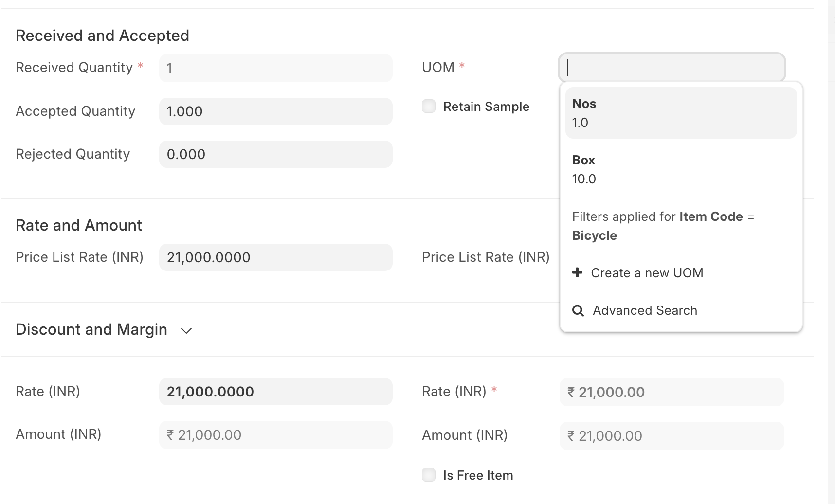Open Advanced Search for UOM
The width and height of the screenshot is (835, 504).
(x=645, y=310)
